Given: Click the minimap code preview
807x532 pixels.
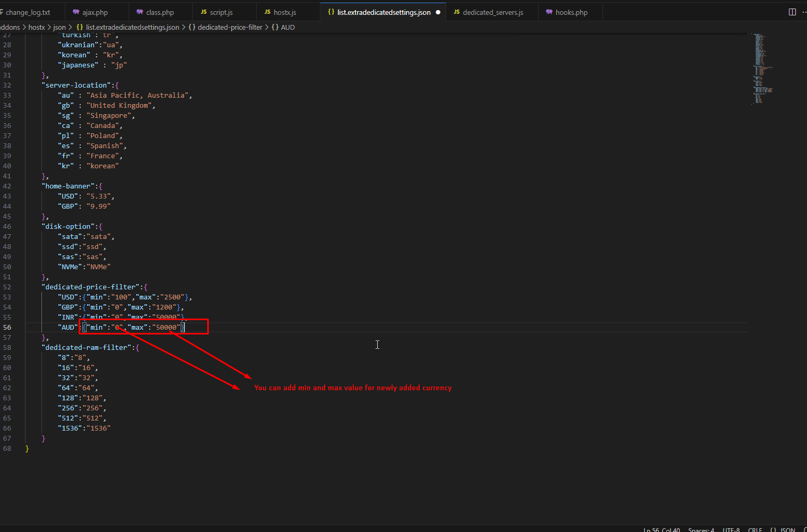Looking at the screenshot, I should (762, 69).
